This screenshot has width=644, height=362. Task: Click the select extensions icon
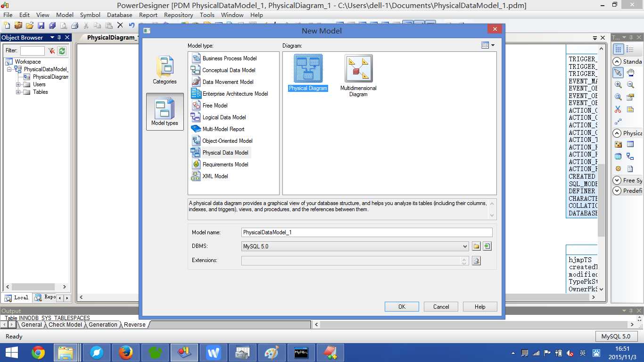pyautogui.click(x=476, y=260)
